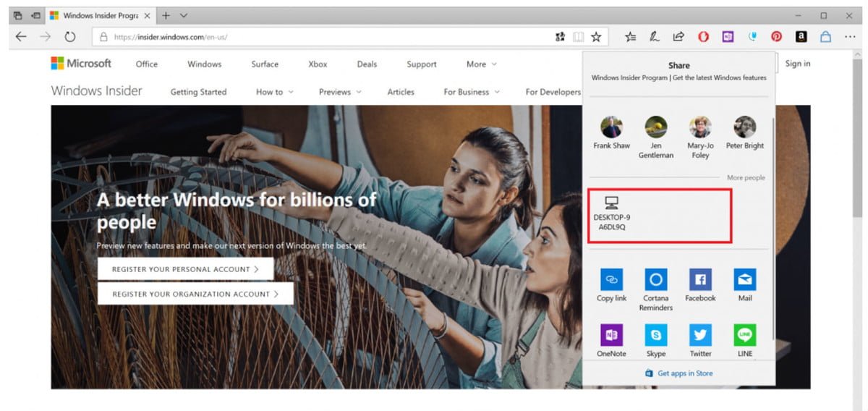868x411 pixels.
Task: Expand the How to dropdown
Action: pos(275,92)
